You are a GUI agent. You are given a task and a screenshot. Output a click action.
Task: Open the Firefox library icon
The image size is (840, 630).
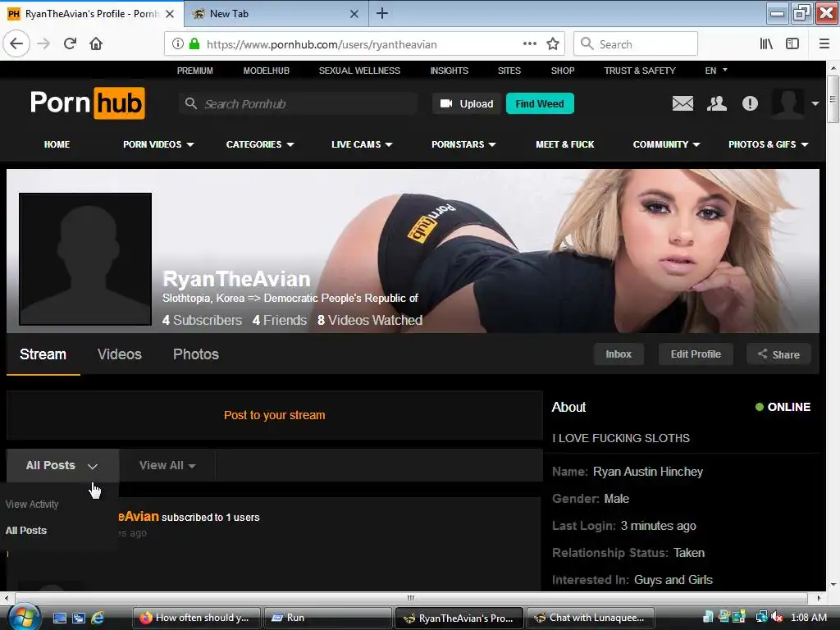766,43
